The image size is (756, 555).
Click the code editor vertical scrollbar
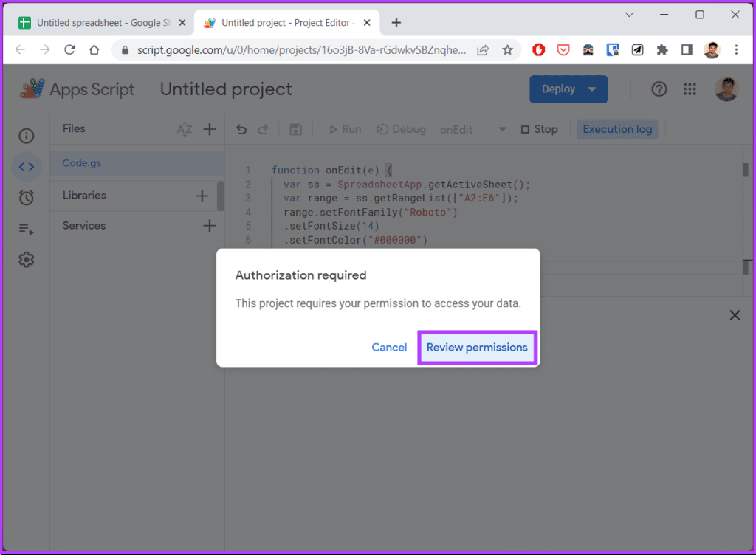[x=746, y=170]
